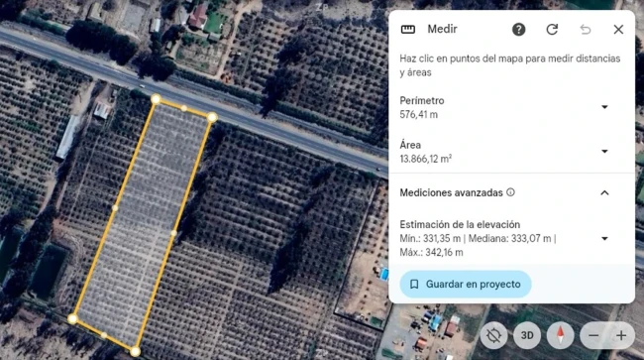This screenshot has height=360, width=644.
Task: Click the midpoint handle on the polygon's top edge
Action: (184, 108)
